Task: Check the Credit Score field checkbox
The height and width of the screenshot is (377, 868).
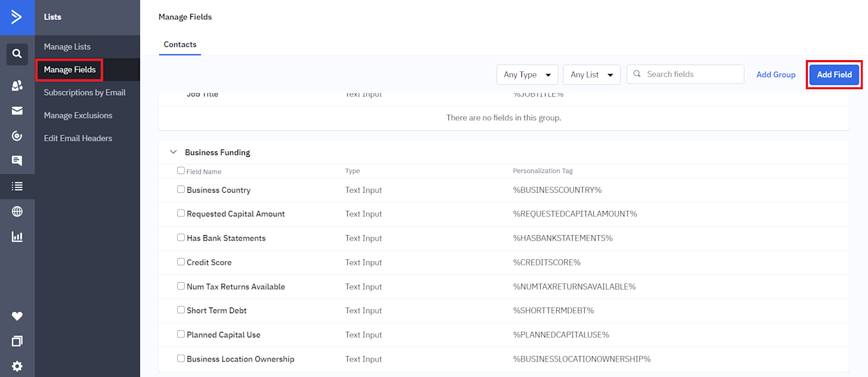Action: pyautogui.click(x=181, y=262)
